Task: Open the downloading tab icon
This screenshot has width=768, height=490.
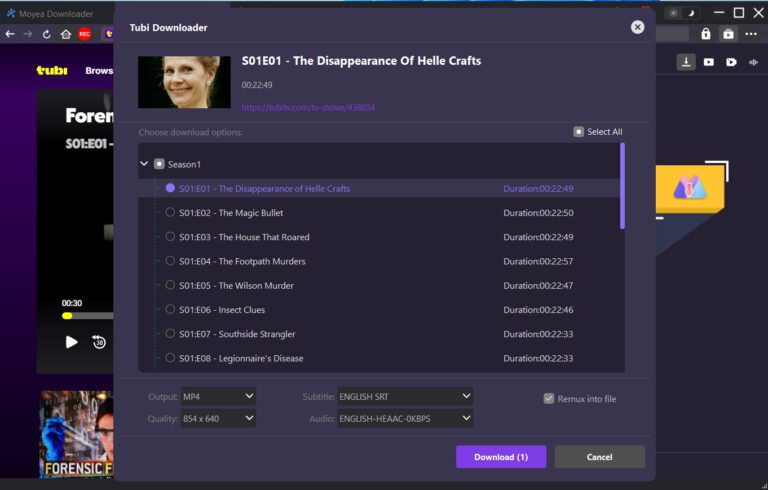Action: click(x=686, y=62)
